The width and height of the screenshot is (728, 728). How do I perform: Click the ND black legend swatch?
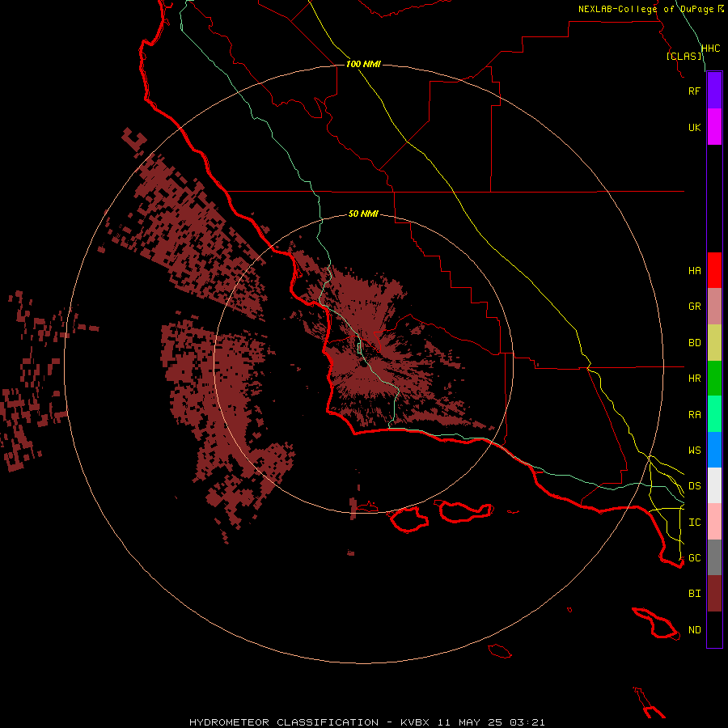pos(714,629)
